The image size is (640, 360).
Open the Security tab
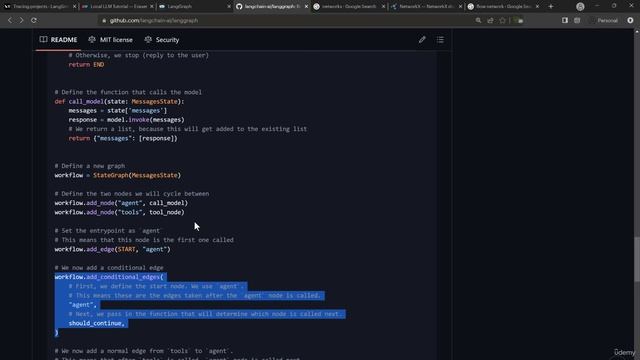pos(162,40)
